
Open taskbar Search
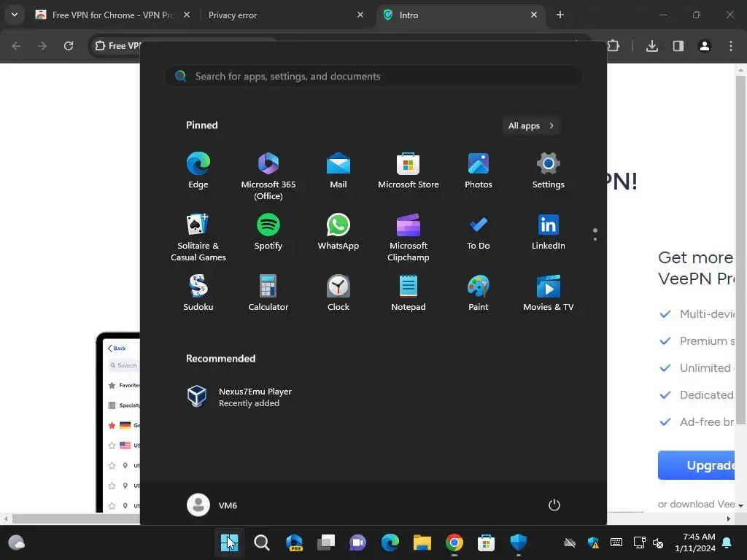pos(262,542)
